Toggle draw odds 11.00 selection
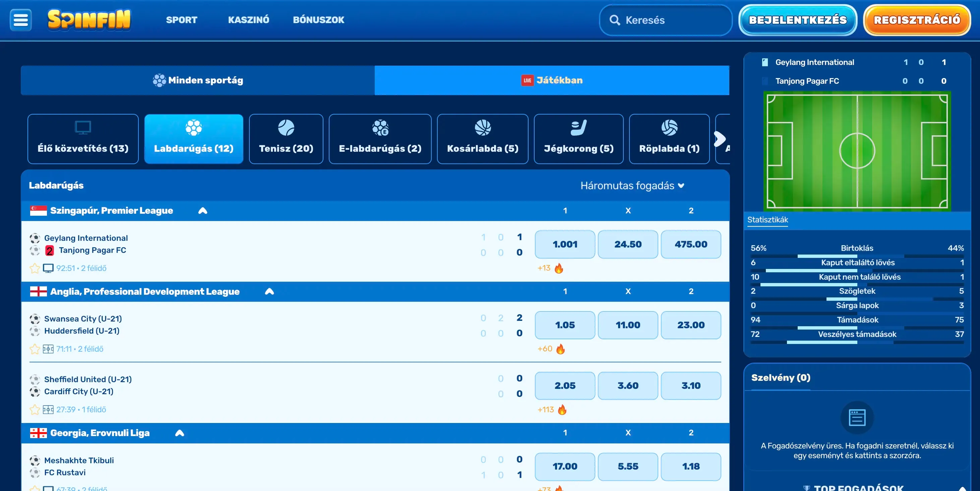This screenshot has height=491, width=980. [628, 325]
